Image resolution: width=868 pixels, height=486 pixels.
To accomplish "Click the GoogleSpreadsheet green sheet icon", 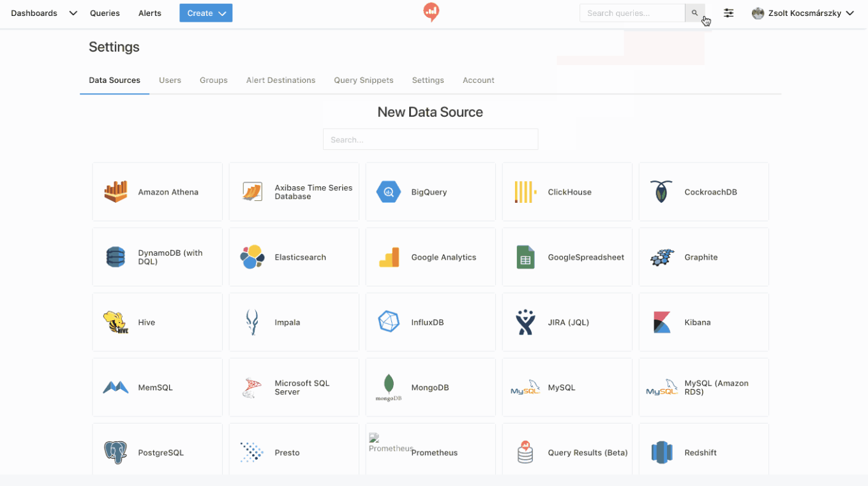I will coord(525,256).
